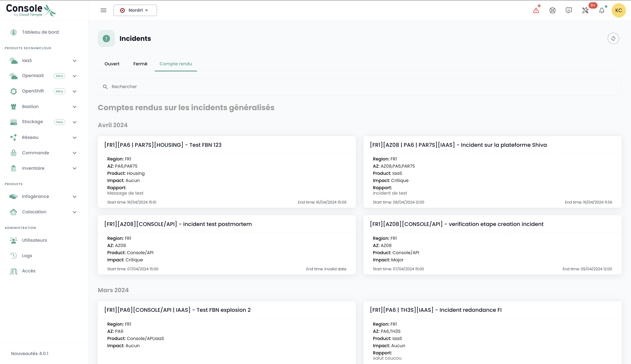Viewport: 631px width, 364px height.
Task: Expand the IaaS sidebar section
Action: tap(74, 61)
